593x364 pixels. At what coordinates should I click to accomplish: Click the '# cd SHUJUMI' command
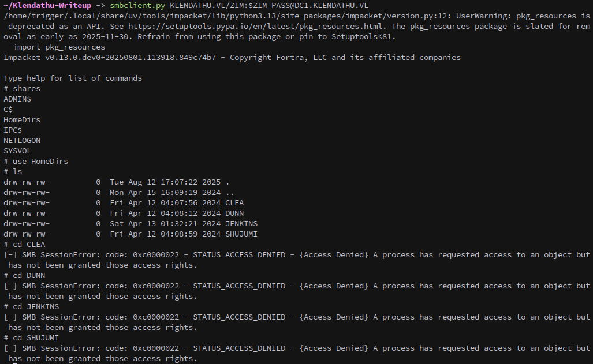[x=31, y=338]
